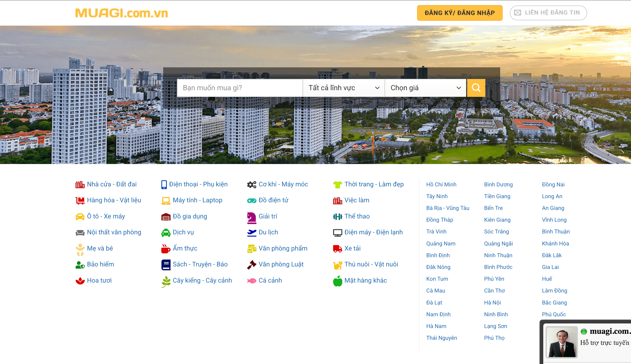Screen dimensions: 631x364
Task: Click the Văn phòng Luật gavel icon
Action: [252, 265]
